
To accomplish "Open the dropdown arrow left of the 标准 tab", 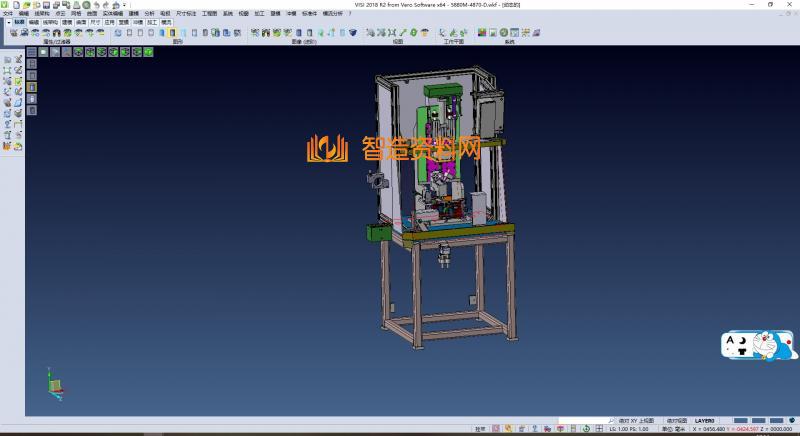I will click(x=8, y=20).
